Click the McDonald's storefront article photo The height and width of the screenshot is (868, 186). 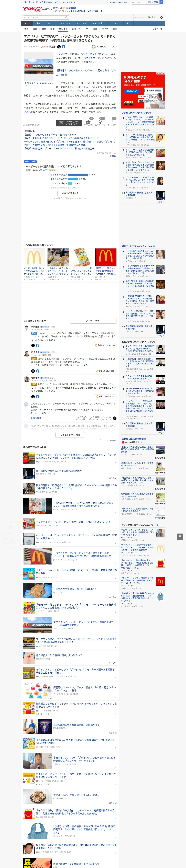[39, 67]
